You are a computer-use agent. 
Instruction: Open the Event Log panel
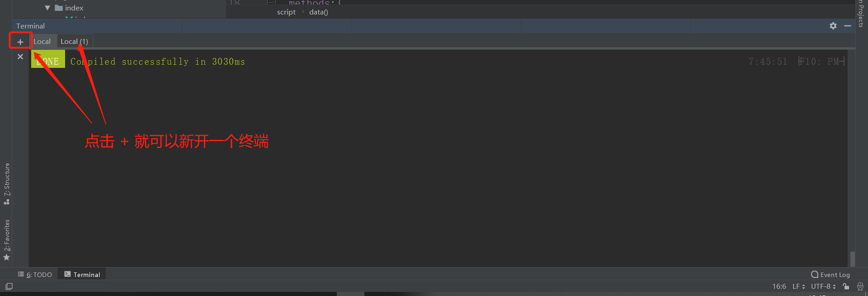[830, 274]
